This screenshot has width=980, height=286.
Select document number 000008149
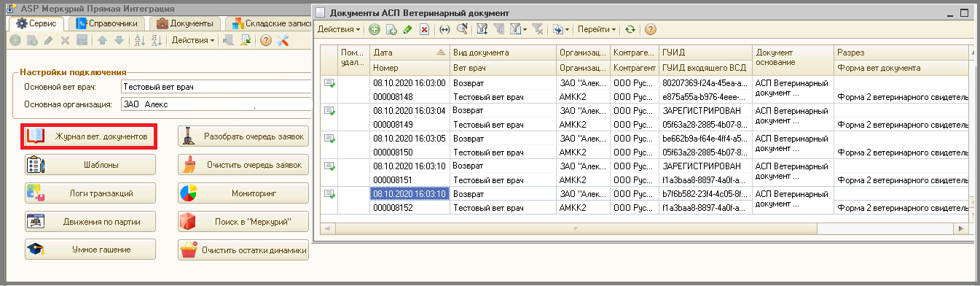[409, 125]
